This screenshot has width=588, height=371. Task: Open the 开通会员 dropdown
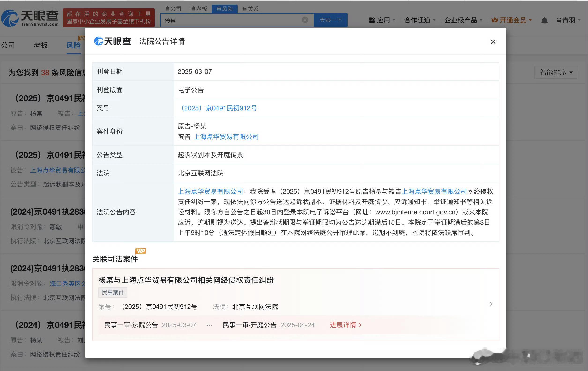tap(512, 20)
